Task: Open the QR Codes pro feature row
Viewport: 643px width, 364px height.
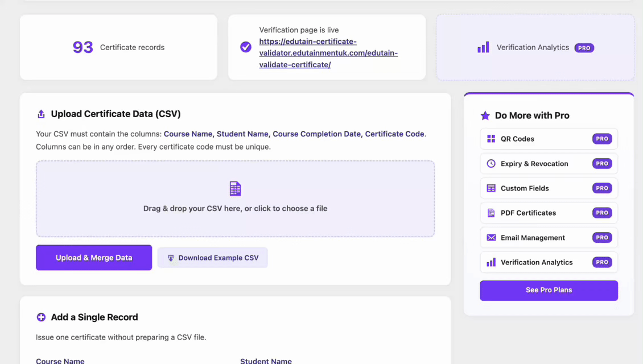Action: click(549, 139)
